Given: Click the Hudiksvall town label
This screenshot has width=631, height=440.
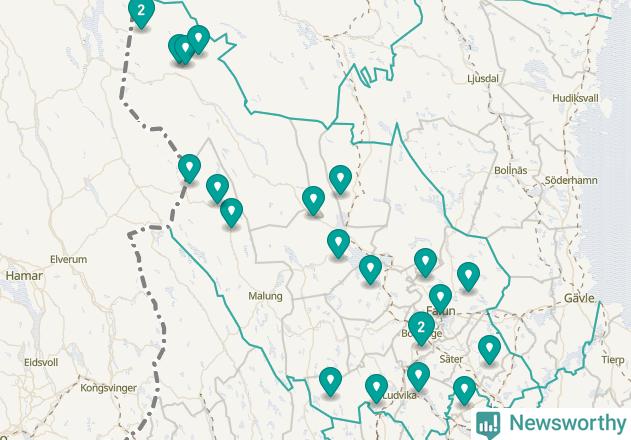Looking at the screenshot, I should (575, 98).
